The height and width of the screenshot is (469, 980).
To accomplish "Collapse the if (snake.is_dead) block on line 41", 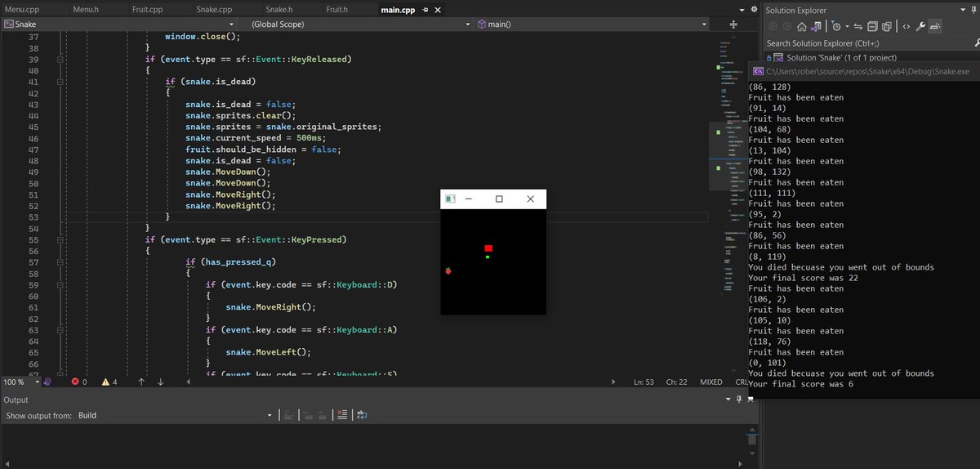I will pyautogui.click(x=60, y=82).
